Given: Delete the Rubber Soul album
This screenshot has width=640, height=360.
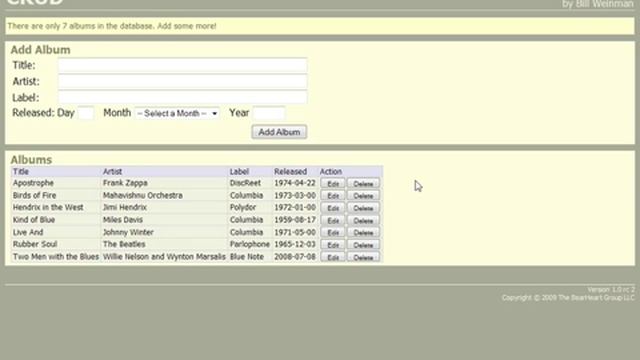Looking at the screenshot, I should coord(363,245).
